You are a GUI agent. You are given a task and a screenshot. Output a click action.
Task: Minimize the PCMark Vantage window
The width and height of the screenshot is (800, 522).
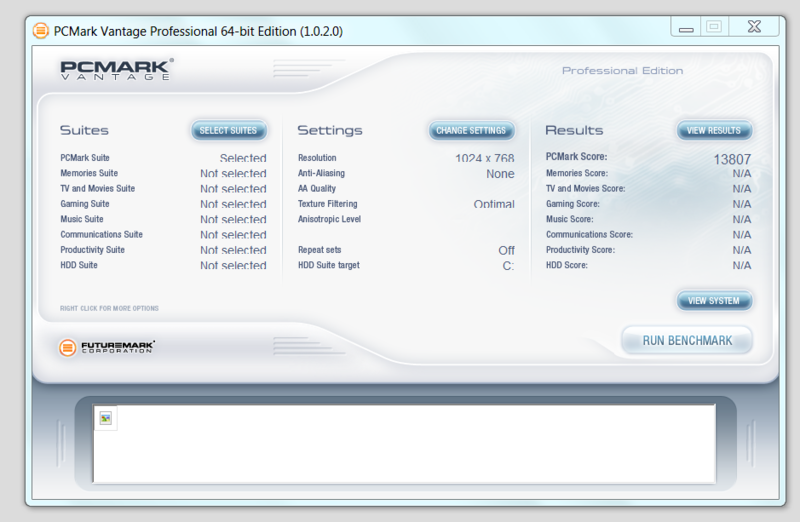pyautogui.click(x=686, y=27)
